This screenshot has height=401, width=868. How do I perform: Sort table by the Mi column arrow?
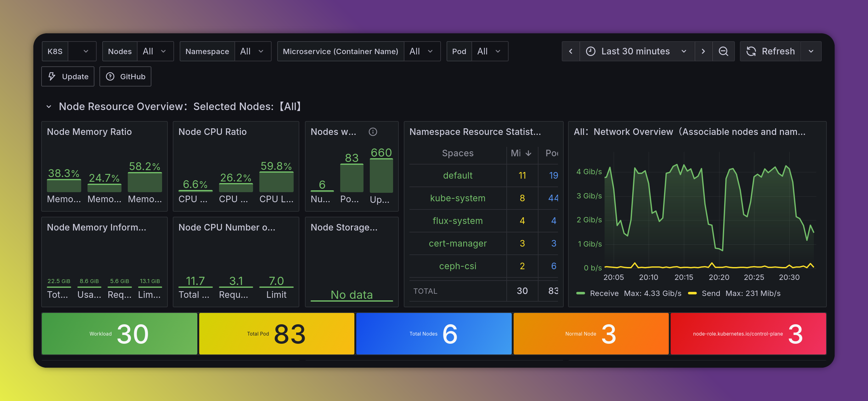tap(528, 153)
